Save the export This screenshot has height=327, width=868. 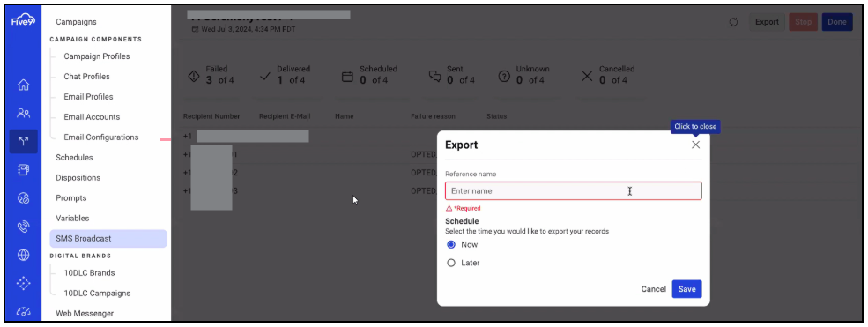pos(686,289)
